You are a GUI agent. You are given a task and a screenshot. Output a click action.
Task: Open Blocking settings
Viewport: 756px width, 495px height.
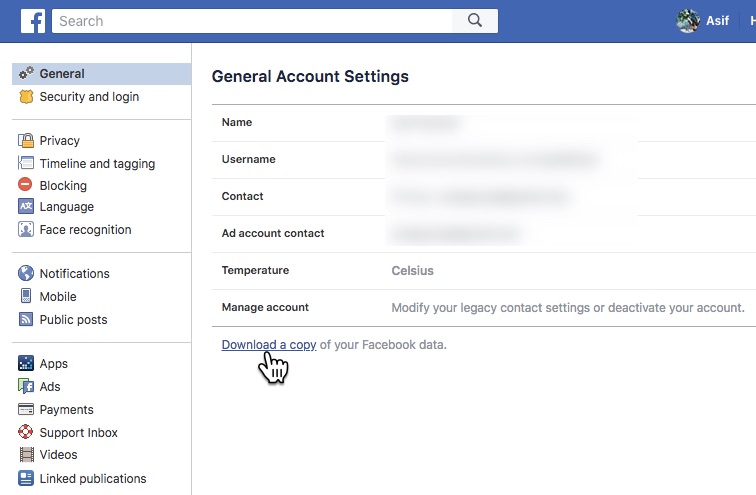coord(63,186)
